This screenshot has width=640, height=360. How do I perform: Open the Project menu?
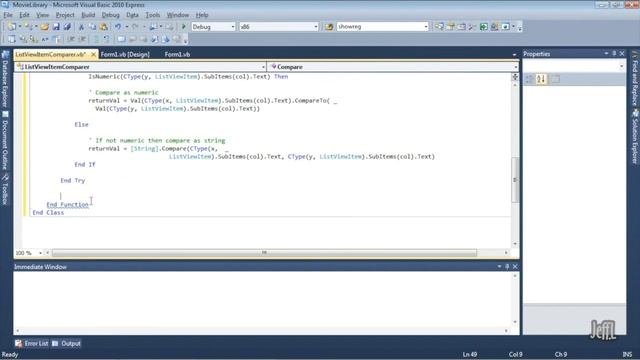tap(65, 15)
